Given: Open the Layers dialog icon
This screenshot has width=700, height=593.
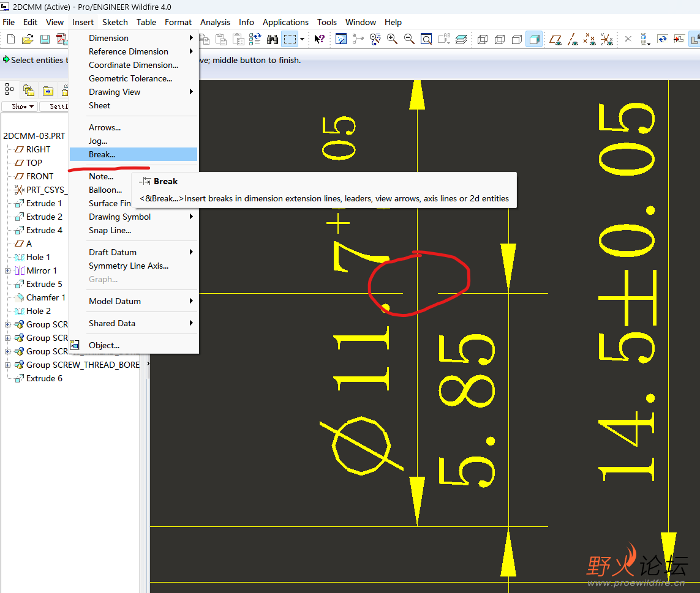Looking at the screenshot, I should click(x=461, y=39).
